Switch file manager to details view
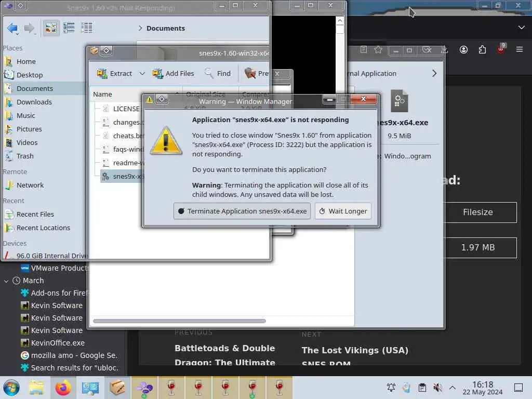The width and height of the screenshot is (532, 399). pyautogui.click(x=87, y=28)
